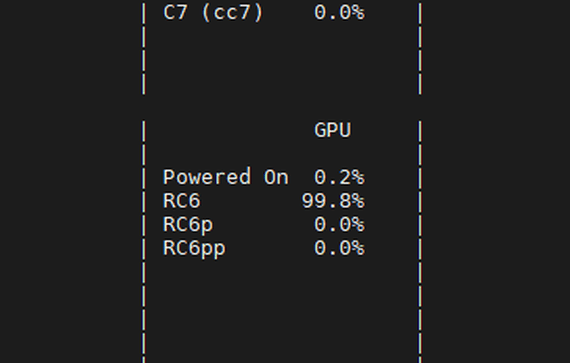Screen dimensions: 570x363
Task: Click the "(cc7)" parenthetical text
Action: (x=232, y=13)
